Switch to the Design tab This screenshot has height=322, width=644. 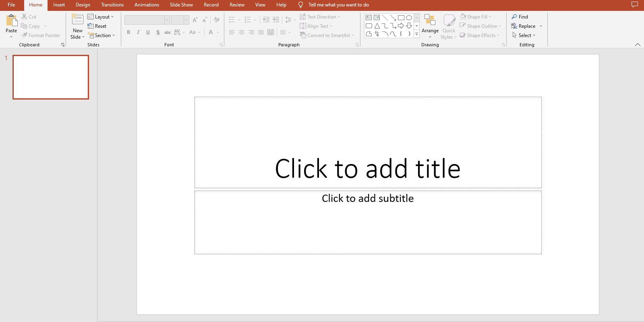tap(83, 5)
